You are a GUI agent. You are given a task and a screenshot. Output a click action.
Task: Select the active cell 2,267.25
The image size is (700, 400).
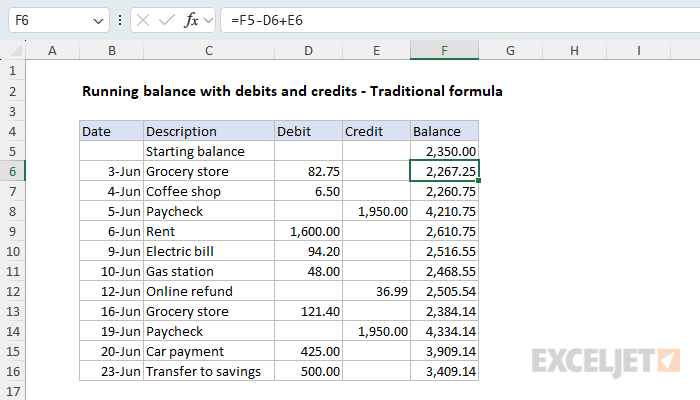pos(444,171)
